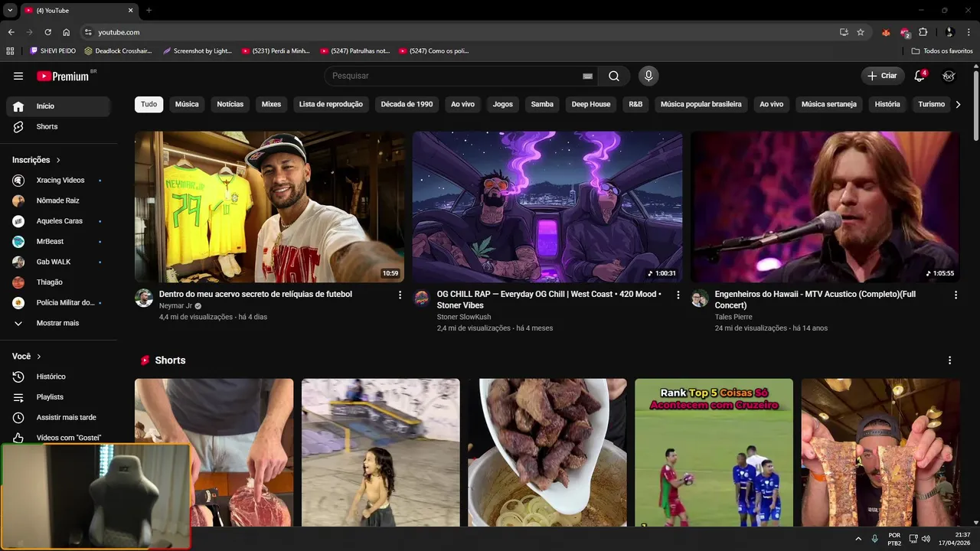Click the search magnifier button
This screenshot has height=551, width=980.
point(614,76)
